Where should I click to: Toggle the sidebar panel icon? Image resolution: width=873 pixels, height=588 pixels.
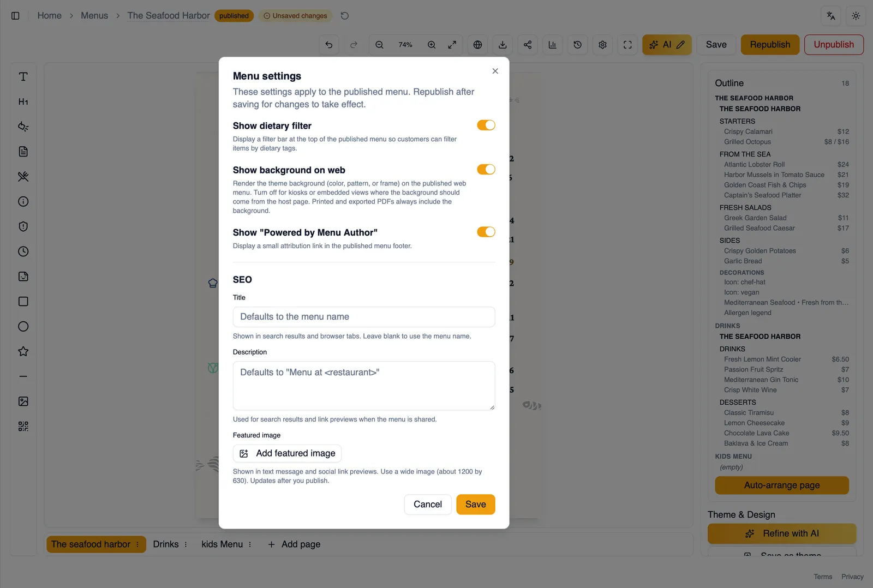point(15,16)
